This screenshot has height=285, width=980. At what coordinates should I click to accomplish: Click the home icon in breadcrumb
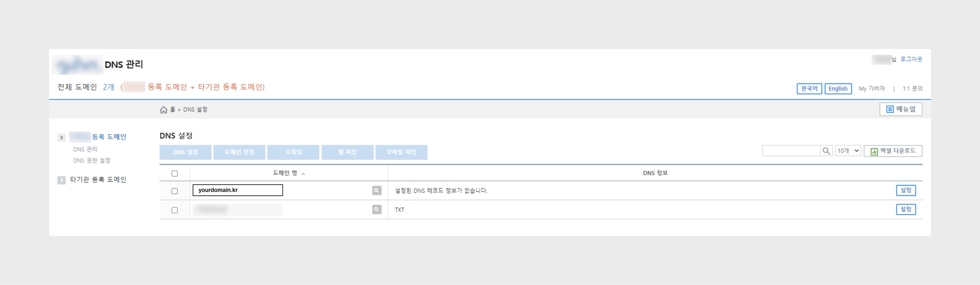point(163,110)
